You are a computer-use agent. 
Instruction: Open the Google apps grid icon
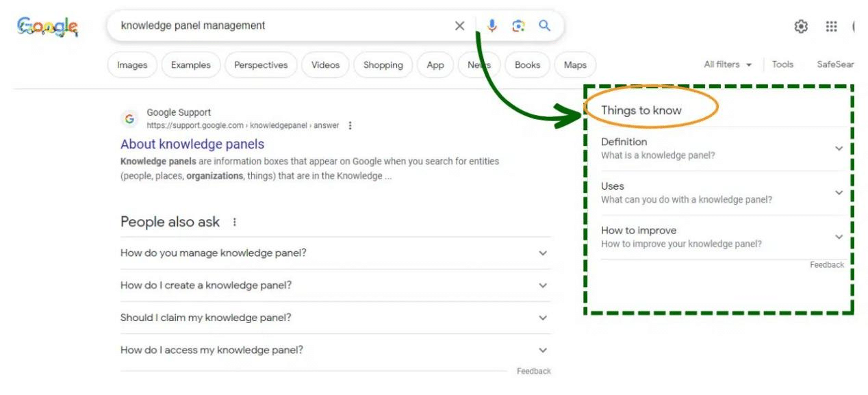[x=831, y=27]
